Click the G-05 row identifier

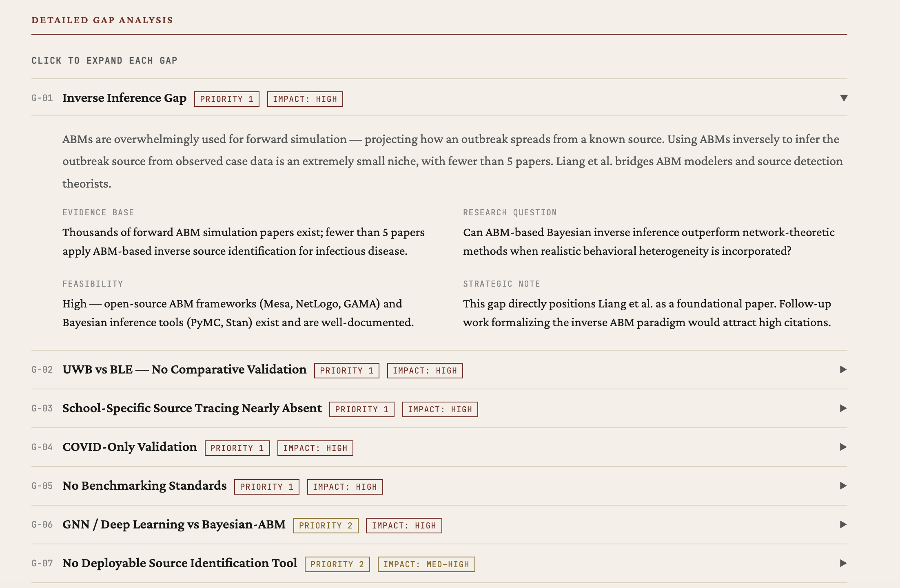[x=42, y=486]
